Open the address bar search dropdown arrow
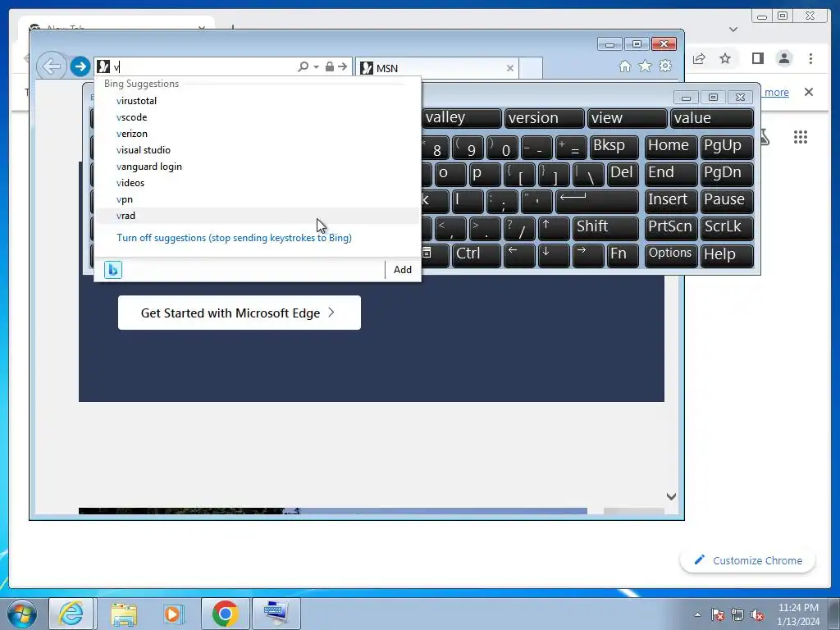840x630 pixels. [x=316, y=67]
